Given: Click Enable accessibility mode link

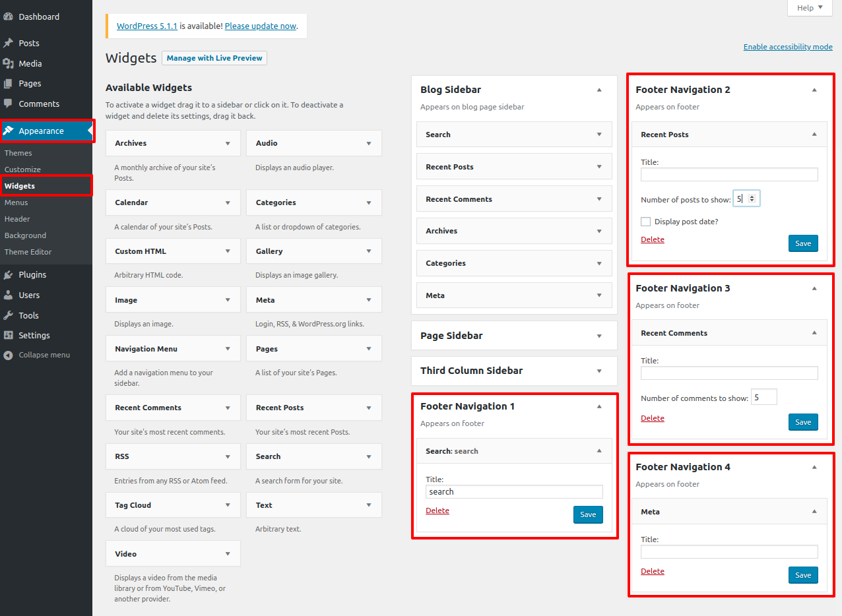Looking at the screenshot, I should point(788,47).
